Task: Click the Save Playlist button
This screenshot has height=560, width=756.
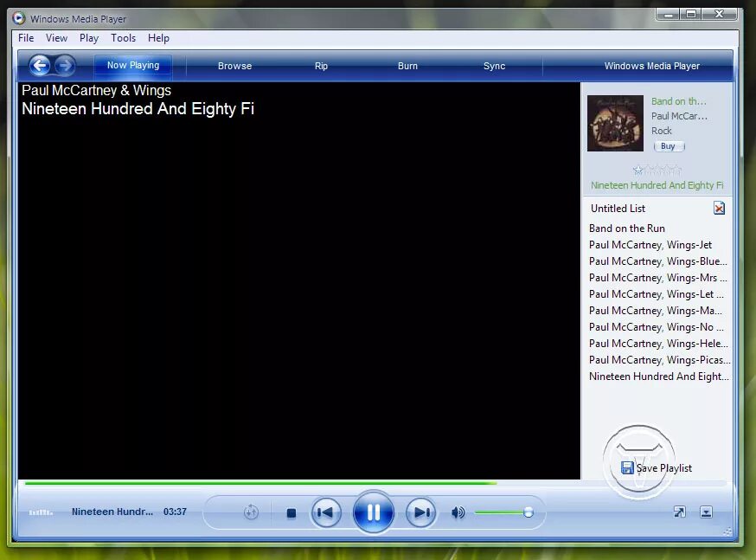Action: [657, 468]
